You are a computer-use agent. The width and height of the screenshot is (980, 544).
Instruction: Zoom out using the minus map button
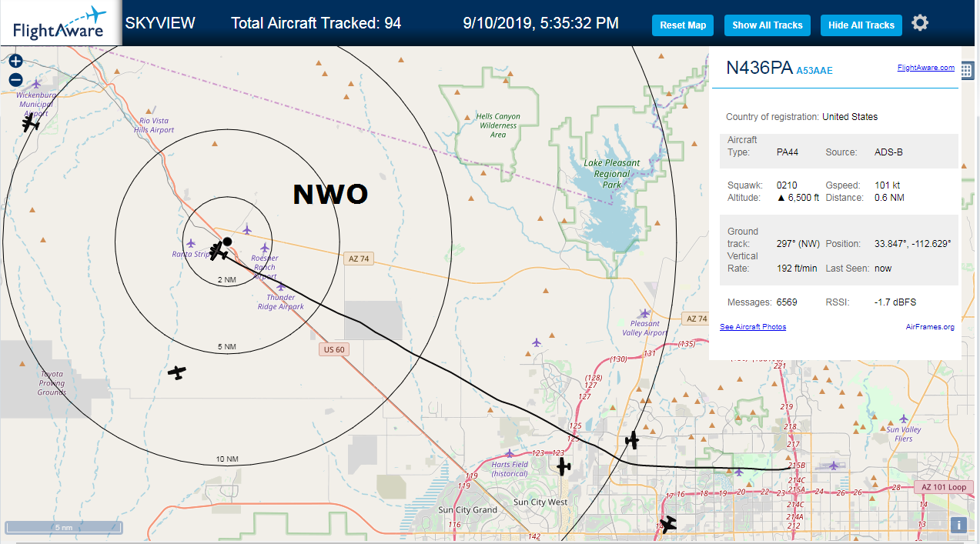point(15,80)
